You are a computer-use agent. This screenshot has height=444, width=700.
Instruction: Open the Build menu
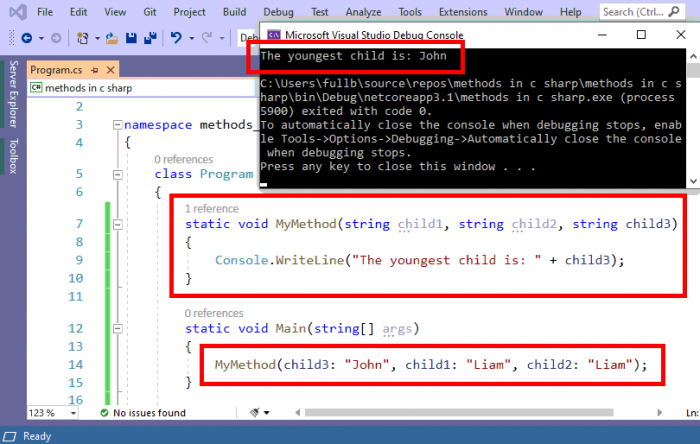(x=235, y=12)
